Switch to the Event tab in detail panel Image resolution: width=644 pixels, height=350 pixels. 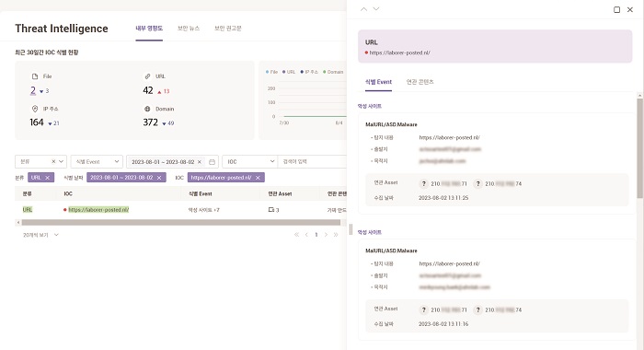coord(378,82)
